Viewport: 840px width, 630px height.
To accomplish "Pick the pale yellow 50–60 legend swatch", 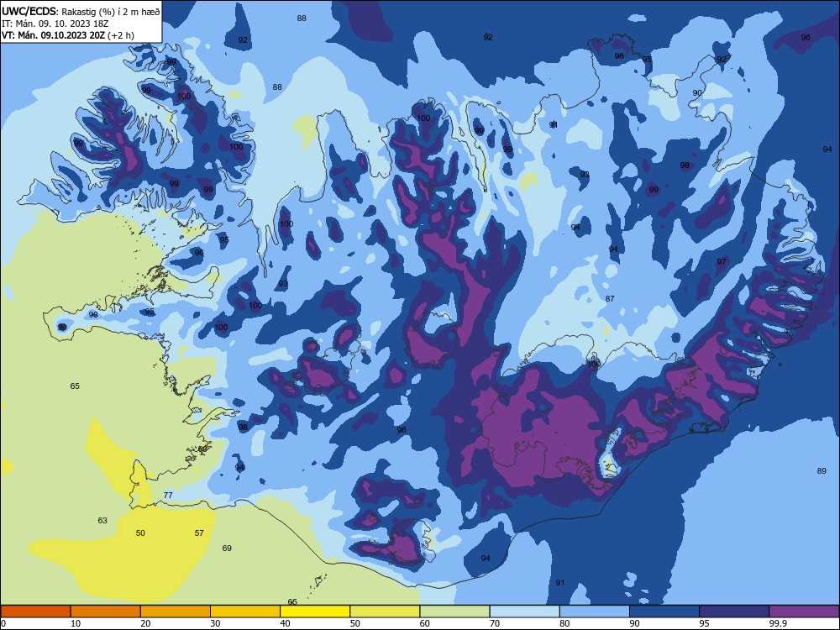I will [385, 612].
